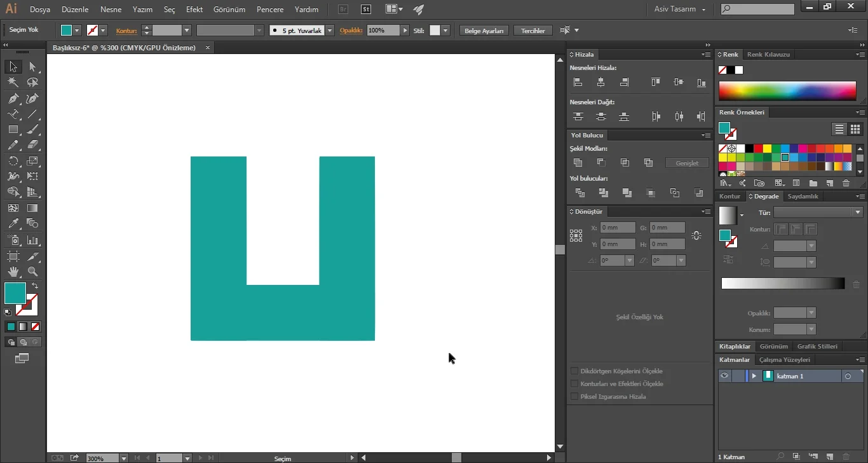868x463 pixels.
Task: Open the Stil dropdown arrow
Action: [445, 31]
